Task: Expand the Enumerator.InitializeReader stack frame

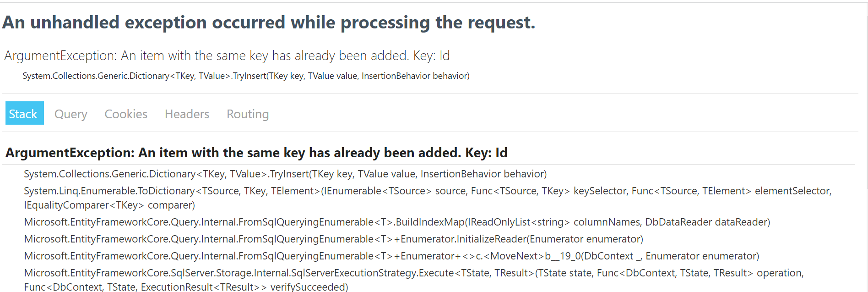Action: click(x=333, y=239)
